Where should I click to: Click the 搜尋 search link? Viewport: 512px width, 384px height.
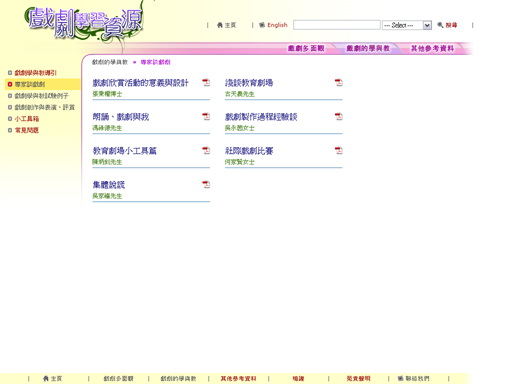coord(451,25)
